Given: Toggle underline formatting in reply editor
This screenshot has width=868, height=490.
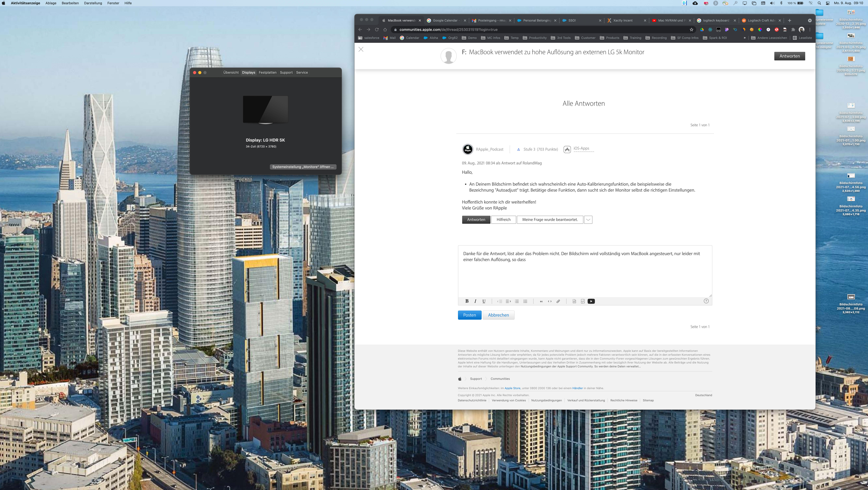Looking at the screenshot, I should point(484,301).
